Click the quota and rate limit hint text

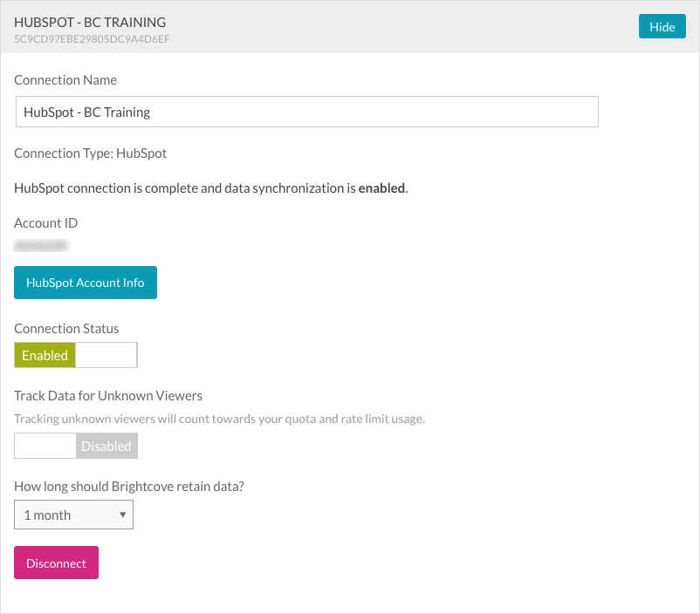(219, 419)
